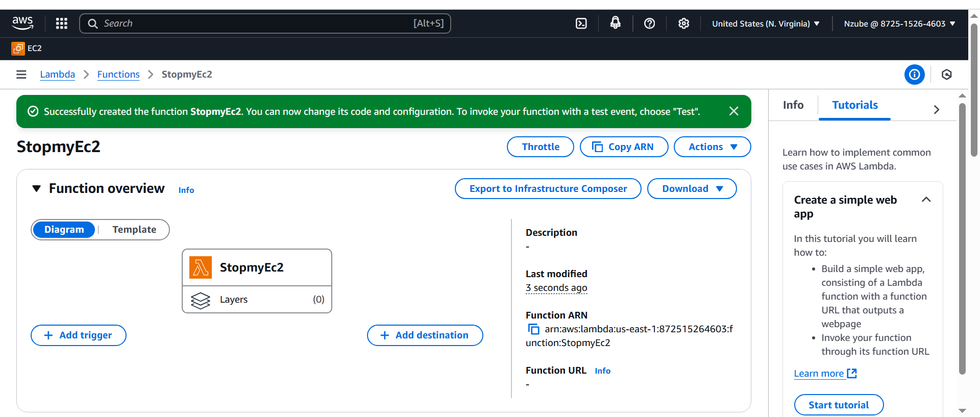The height and width of the screenshot is (417, 980).
Task: Click the Add trigger button
Action: coord(78,335)
